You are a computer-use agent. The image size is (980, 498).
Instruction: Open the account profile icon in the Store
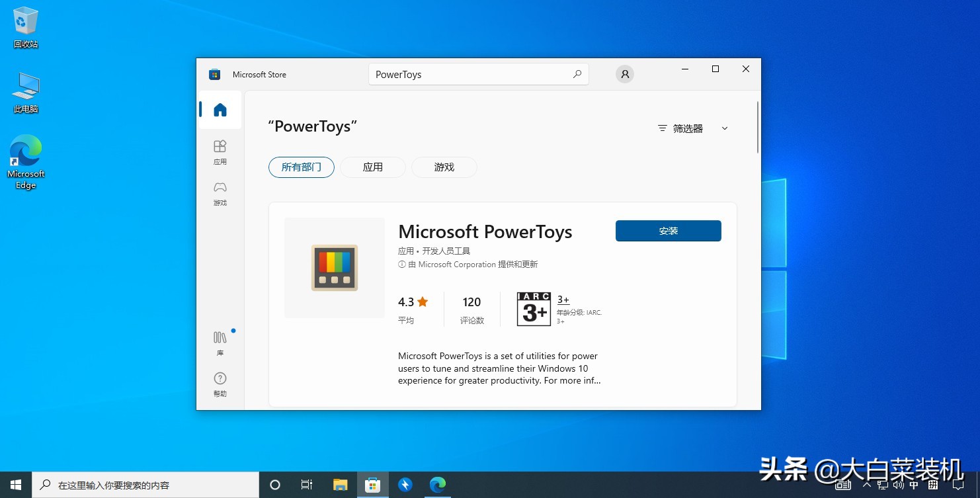coord(624,74)
